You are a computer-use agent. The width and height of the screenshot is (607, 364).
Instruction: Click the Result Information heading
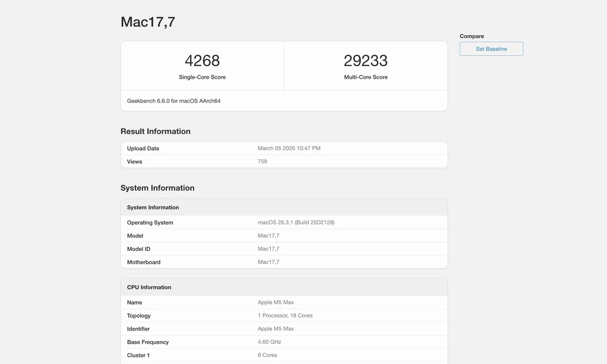(x=155, y=131)
